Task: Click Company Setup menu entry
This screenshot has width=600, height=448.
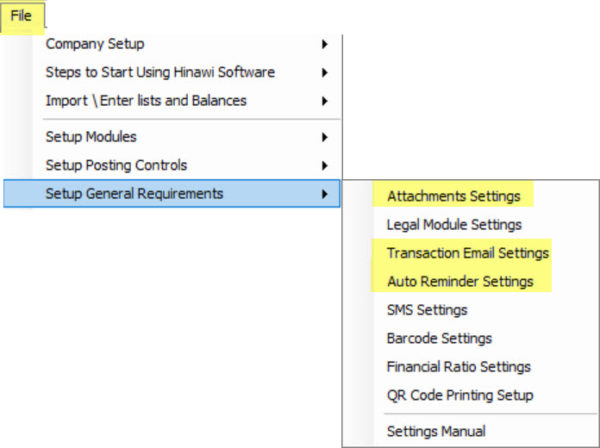Action: click(172, 44)
